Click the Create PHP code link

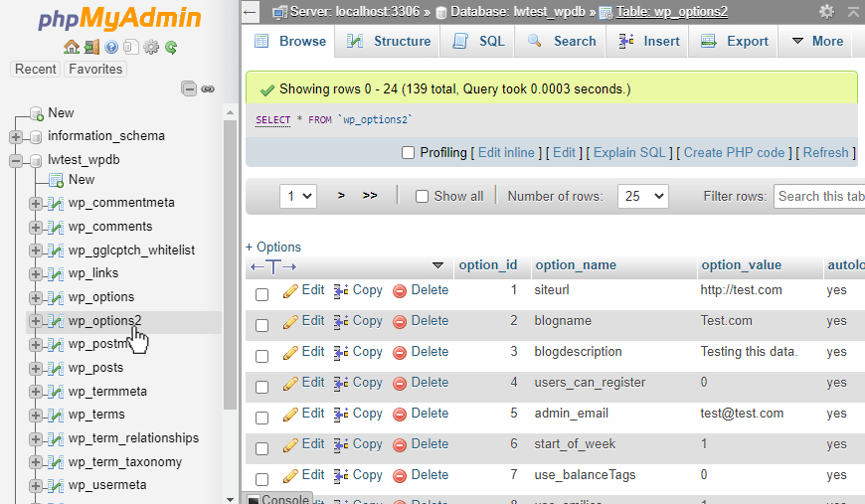(x=735, y=153)
